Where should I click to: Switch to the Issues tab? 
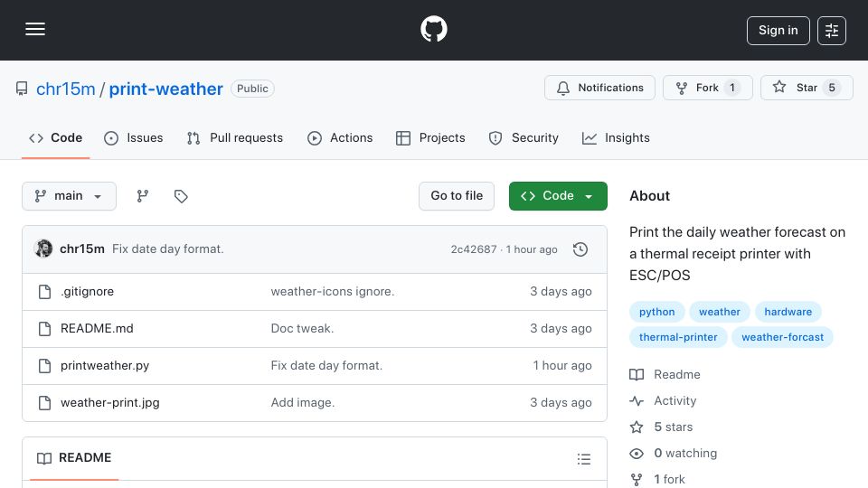pyautogui.click(x=134, y=137)
